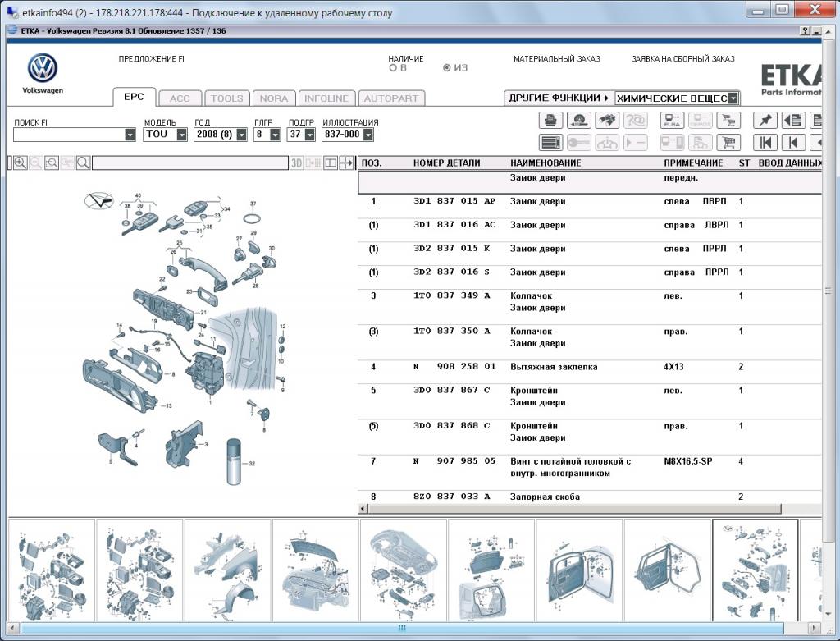Jump to first illustration with the bar-arrow icon

pyautogui.click(x=765, y=143)
